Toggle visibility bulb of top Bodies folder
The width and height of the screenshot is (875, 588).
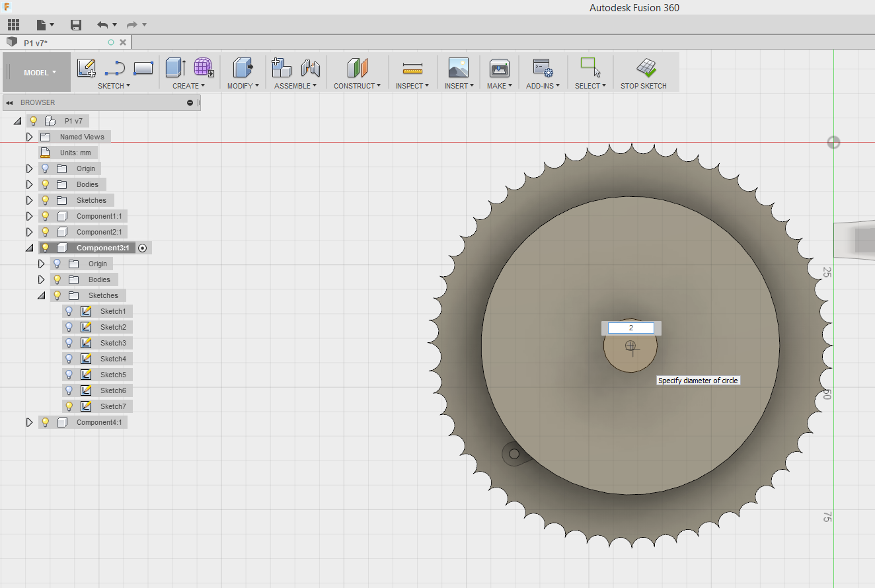(x=45, y=184)
